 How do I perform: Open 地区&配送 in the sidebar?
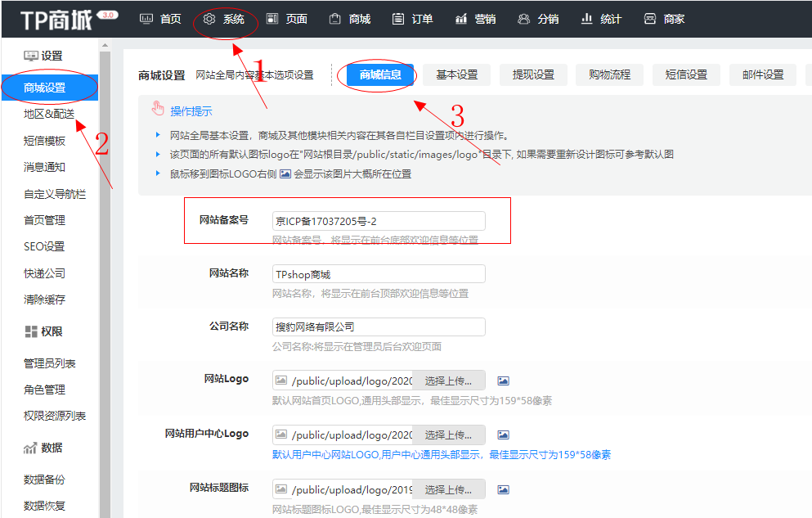[49, 115]
